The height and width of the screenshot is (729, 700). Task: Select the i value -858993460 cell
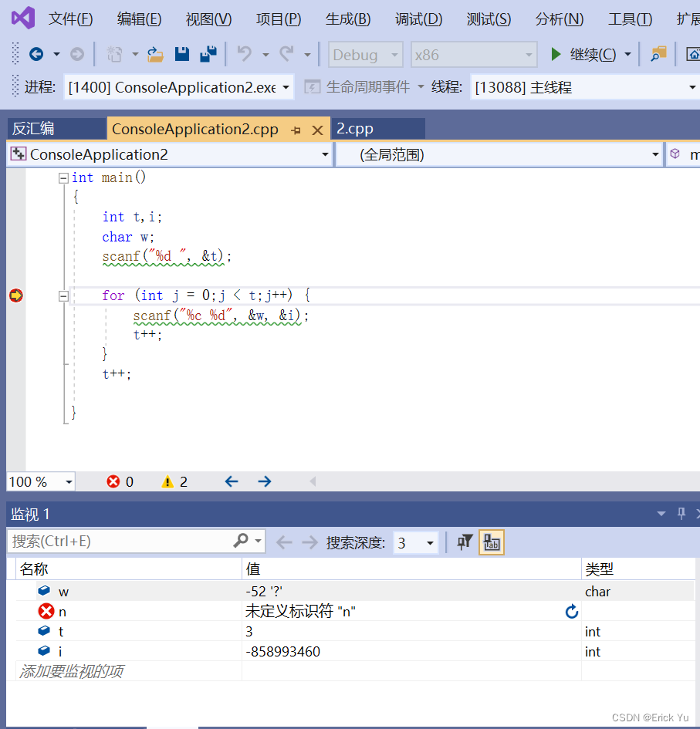(x=411, y=651)
